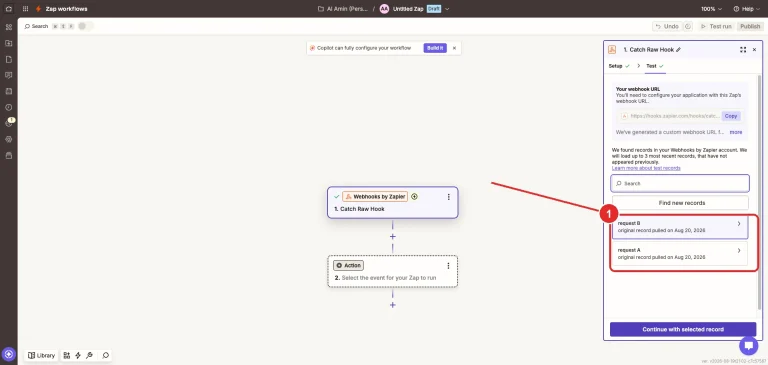Screen dimensions: 768x365
Task: Focus the records Search field
Action: 680,183
